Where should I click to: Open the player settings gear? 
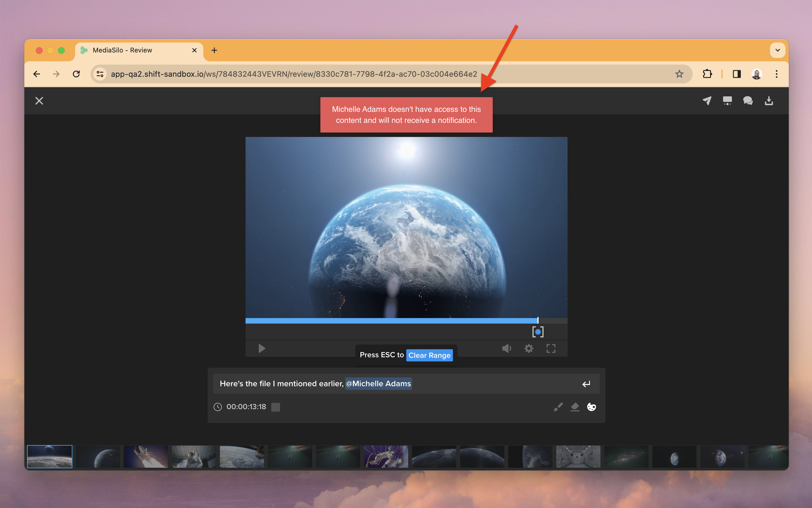tap(529, 348)
